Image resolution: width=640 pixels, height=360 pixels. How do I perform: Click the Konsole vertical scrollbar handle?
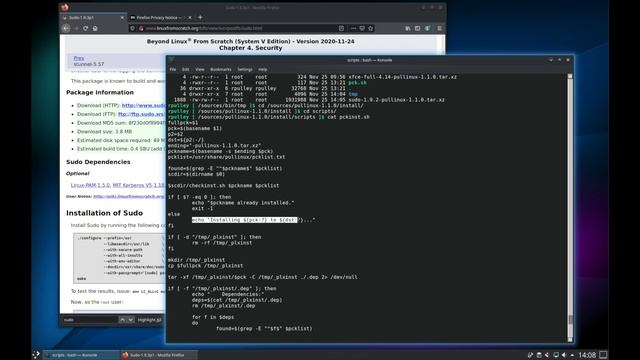[x=570, y=319]
